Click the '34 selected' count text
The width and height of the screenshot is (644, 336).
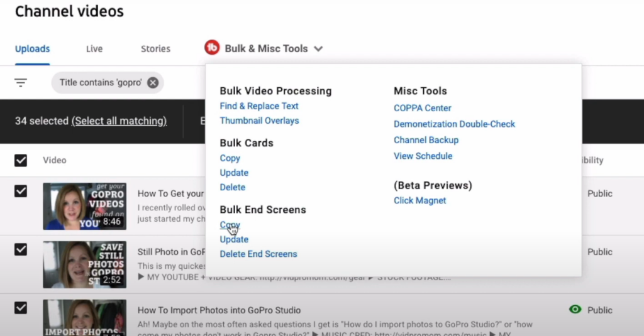pos(42,121)
